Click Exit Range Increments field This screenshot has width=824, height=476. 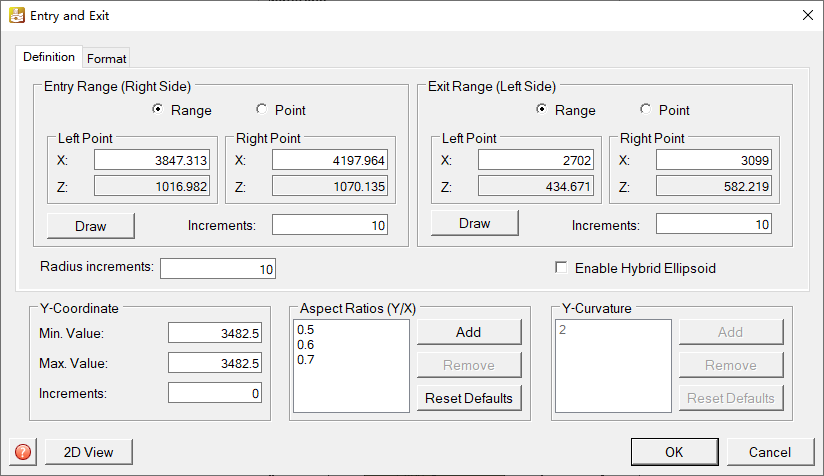click(x=714, y=224)
